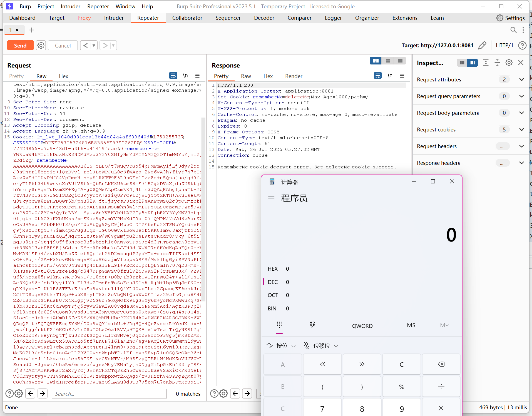
Task: Click calculator backspace key
Action: pos(441,364)
